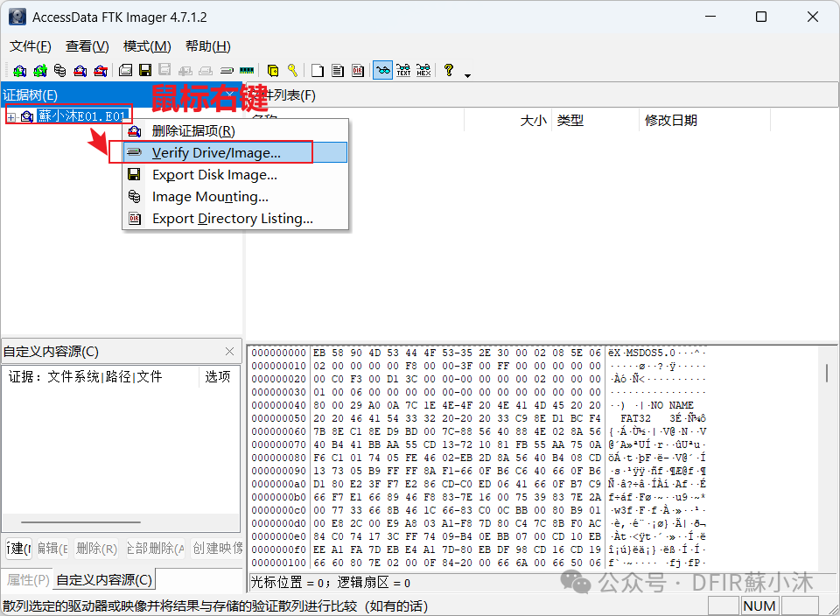Viewport: 840px width, 616px height.
Task: Click the Detect EFS Encryption key icon
Action: [x=292, y=70]
